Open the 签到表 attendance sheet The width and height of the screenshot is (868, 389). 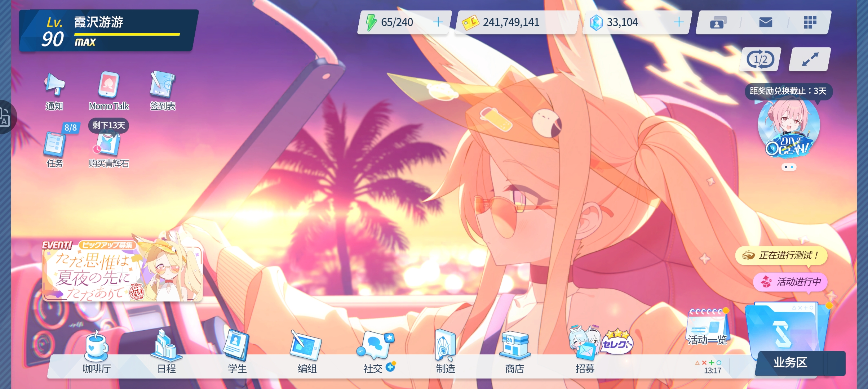(163, 91)
